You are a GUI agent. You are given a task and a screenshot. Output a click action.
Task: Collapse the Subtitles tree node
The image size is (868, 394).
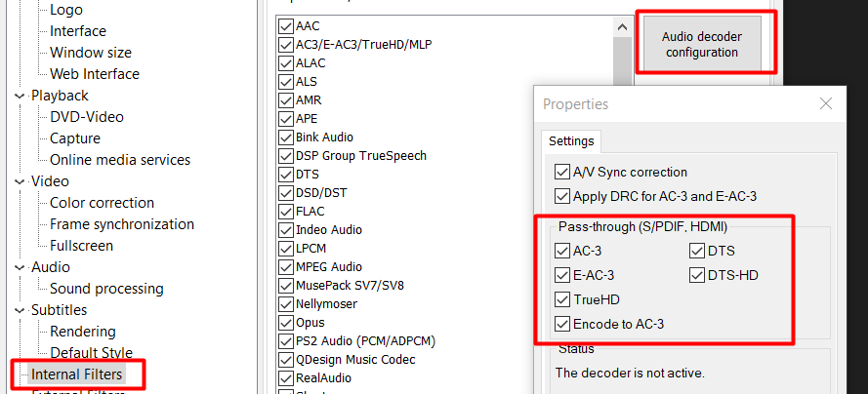(x=20, y=310)
